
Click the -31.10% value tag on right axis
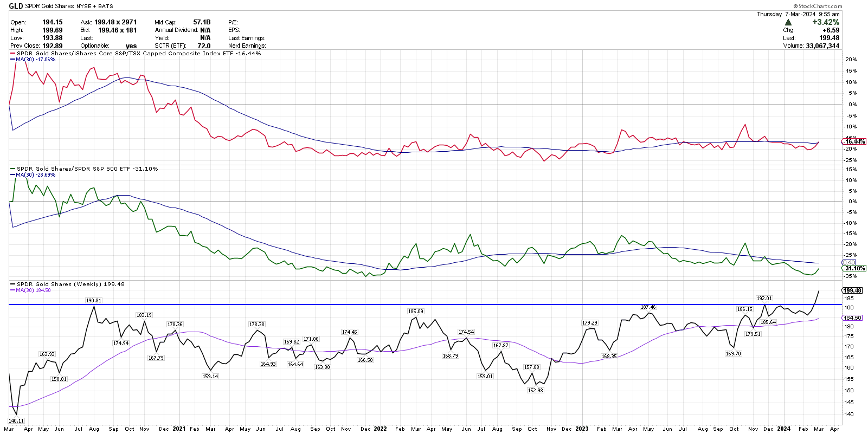(x=854, y=268)
